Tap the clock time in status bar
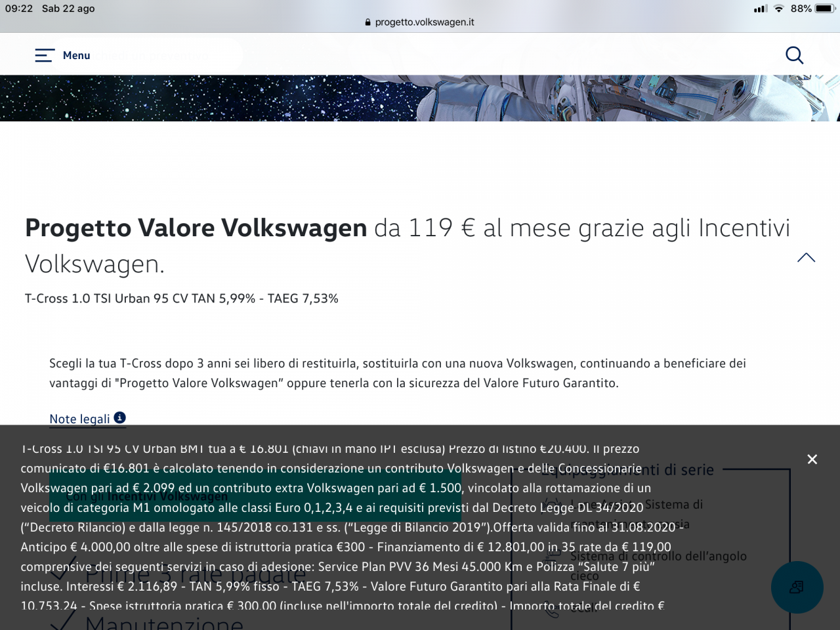The width and height of the screenshot is (840, 630). click(19, 9)
